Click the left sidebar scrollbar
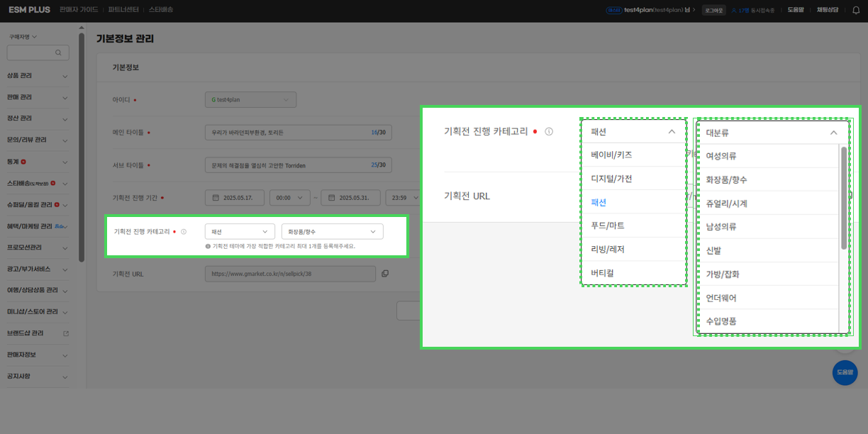 tap(82, 149)
